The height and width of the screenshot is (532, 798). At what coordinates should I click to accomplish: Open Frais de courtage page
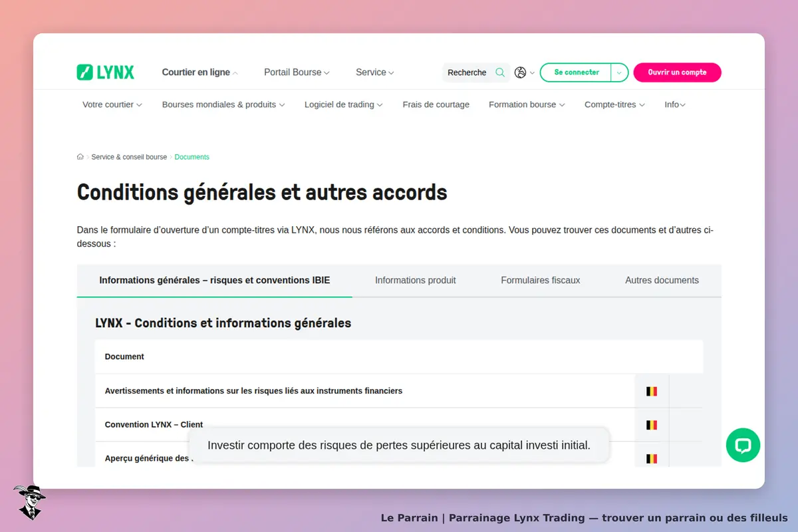click(x=436, y=104)
